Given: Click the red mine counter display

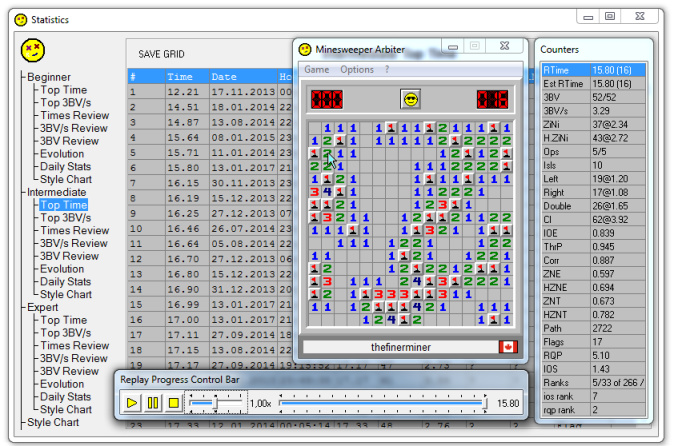Looking at the screenshot, I should pos(327,100).
